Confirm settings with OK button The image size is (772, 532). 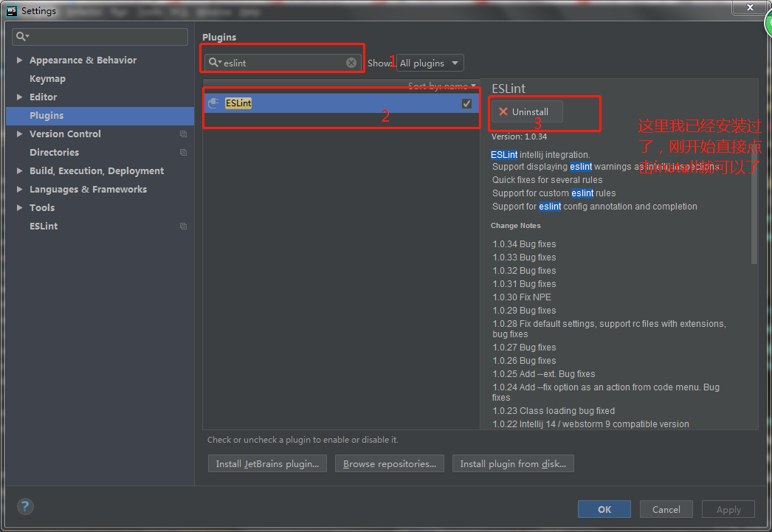click(604, 509)
